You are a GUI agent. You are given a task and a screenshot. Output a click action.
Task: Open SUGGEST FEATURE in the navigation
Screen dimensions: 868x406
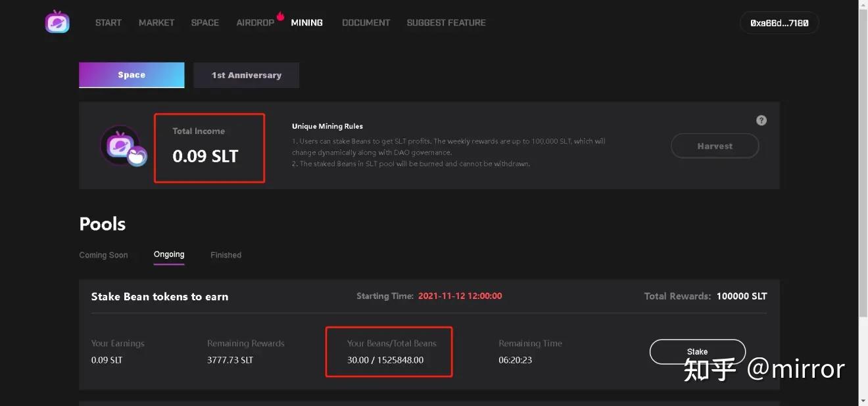(446, 22)
